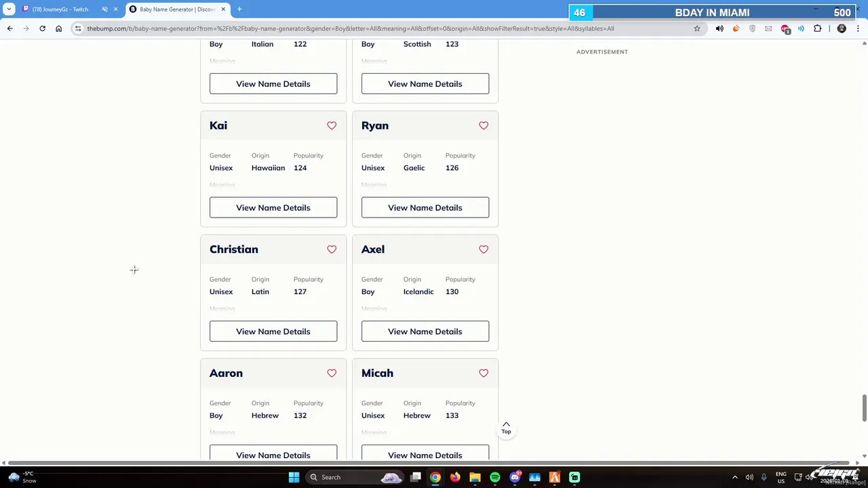The height and width of the screenshot is (488, 868).
Task: Toggle the heart on the Christian card
Action: click(332, 249)
